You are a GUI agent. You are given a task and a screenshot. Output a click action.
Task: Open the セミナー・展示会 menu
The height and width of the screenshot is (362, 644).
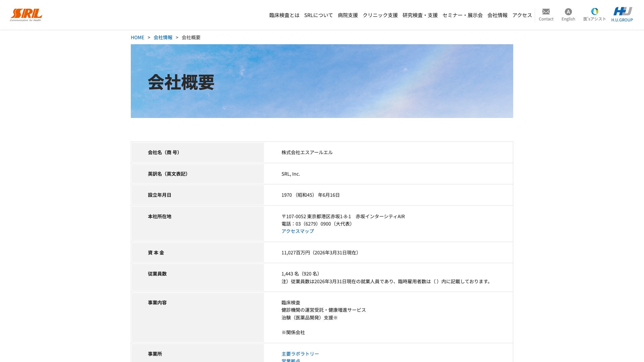[463, 15]
